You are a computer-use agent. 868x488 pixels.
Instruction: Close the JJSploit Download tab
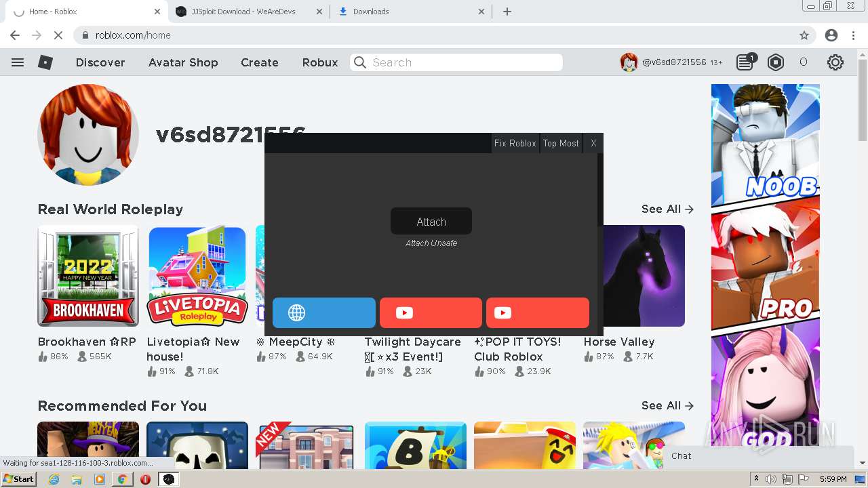pyautogui.click(x=319, y=12)
